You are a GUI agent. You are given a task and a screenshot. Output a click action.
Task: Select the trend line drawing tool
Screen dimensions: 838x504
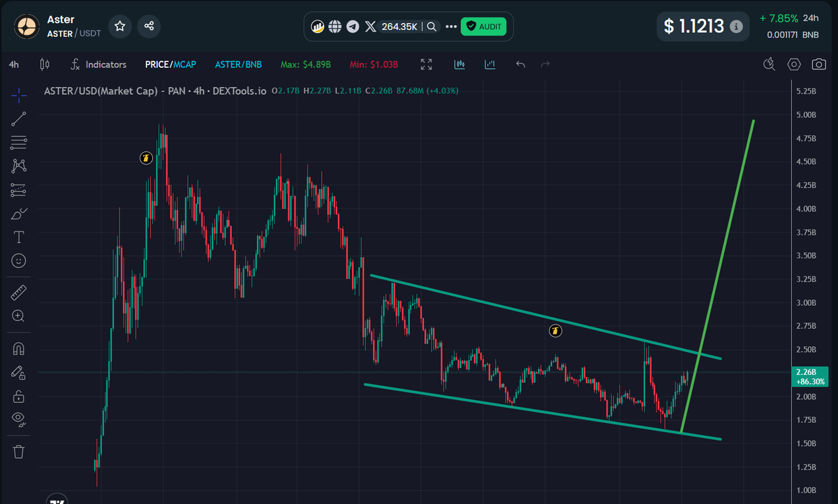coord(18,118)
